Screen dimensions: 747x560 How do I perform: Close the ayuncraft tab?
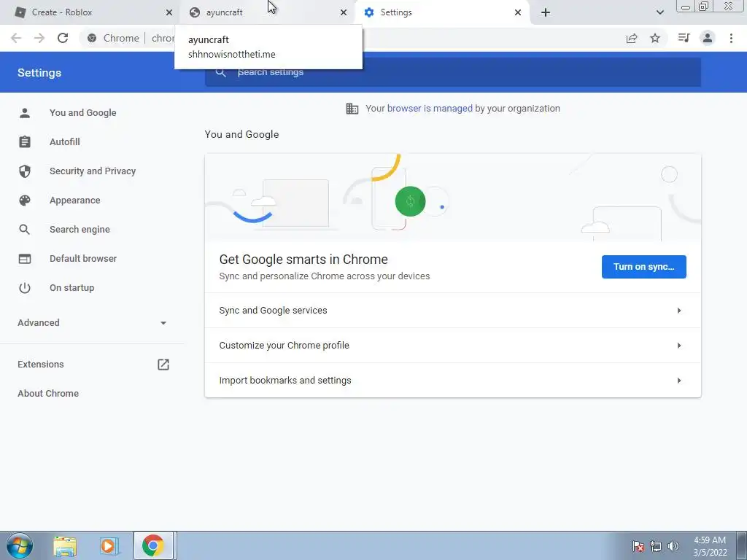tap(344, 12)
